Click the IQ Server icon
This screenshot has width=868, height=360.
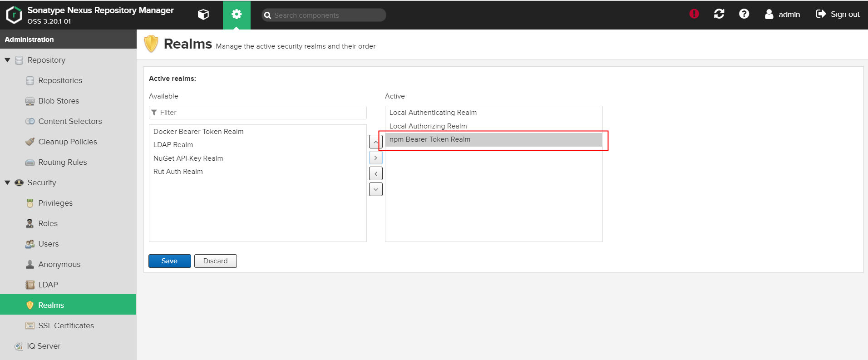click(x=19, y=346)
